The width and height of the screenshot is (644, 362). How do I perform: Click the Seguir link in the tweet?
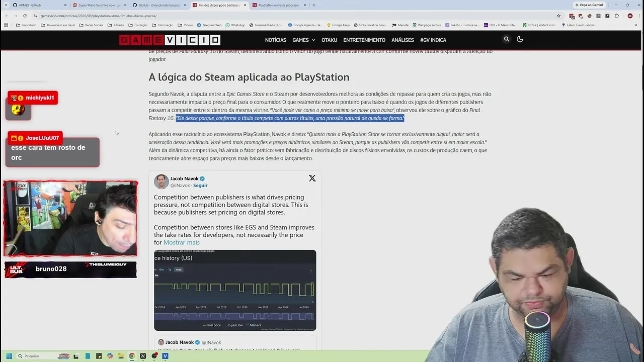[200, 186]
